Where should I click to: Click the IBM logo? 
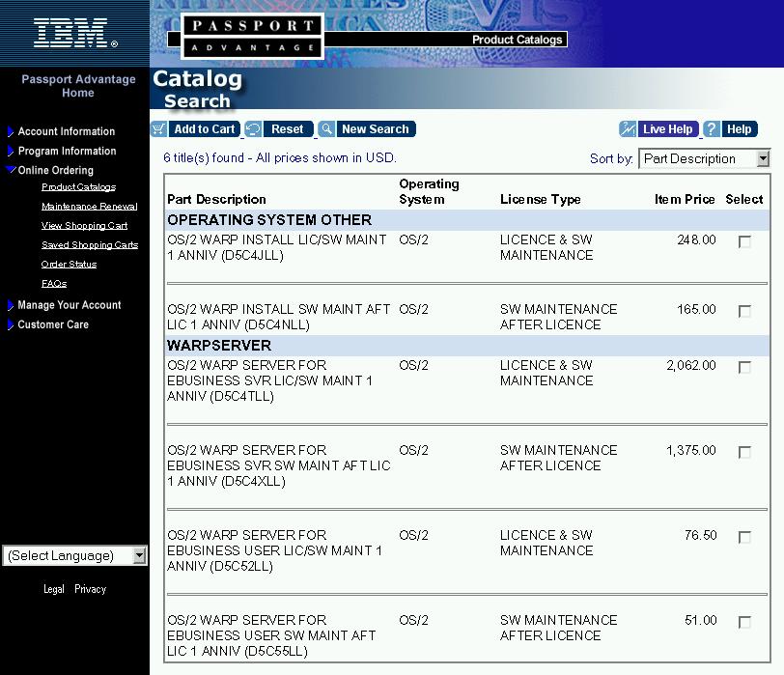pyautogui.click(x=75, y=34)
